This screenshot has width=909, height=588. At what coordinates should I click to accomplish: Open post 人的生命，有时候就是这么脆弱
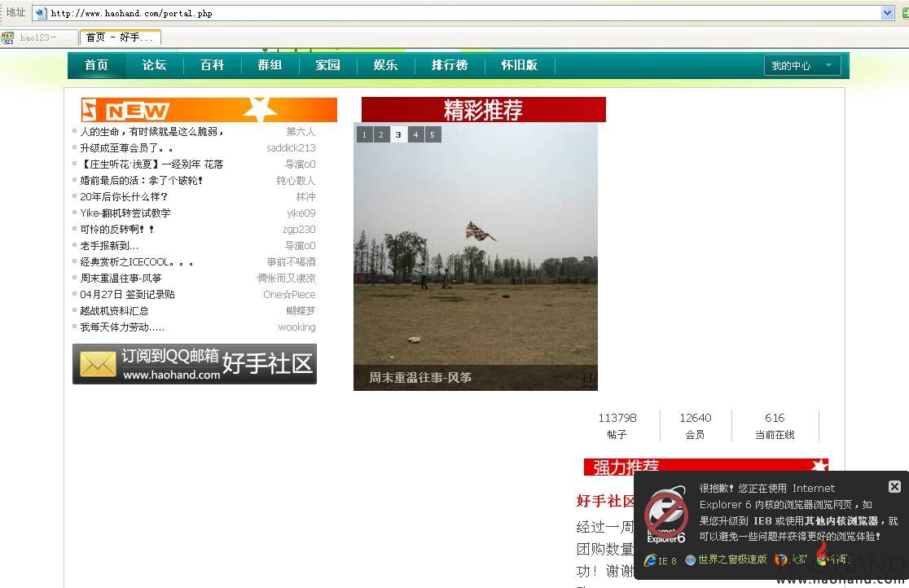pos(151,132)
